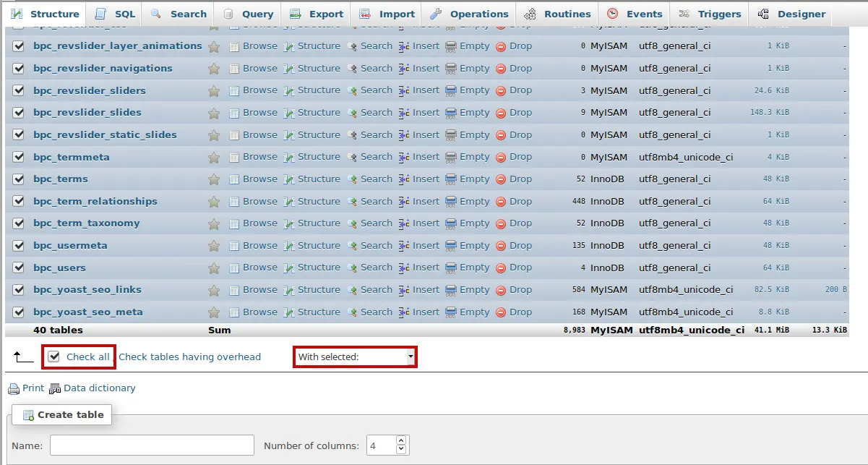Favorite the bpc_terms table star
The image size is (868, 465).
pyautogui.click(x=214, y=179)
